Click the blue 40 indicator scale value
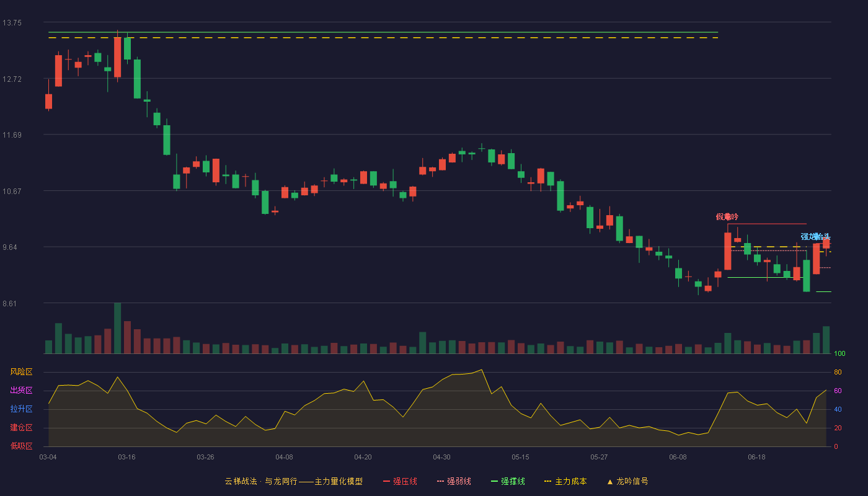868x496 pixels. (838, 409)
